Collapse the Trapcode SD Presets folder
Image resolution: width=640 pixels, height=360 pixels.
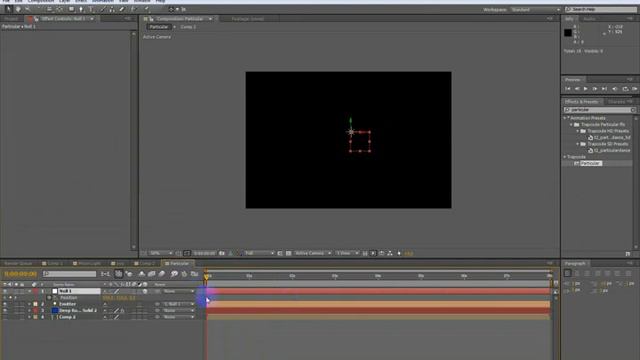point(578,144)
